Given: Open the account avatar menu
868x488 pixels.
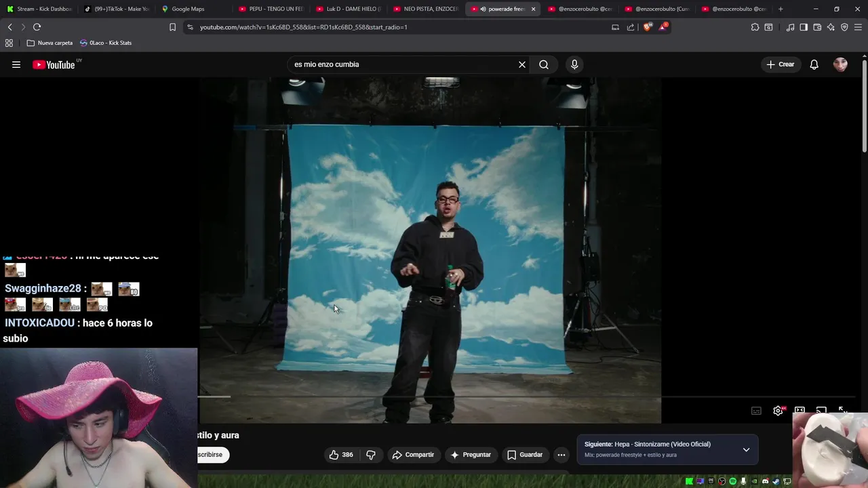Looking at the screenshot, I should click(x=840, y=64).
